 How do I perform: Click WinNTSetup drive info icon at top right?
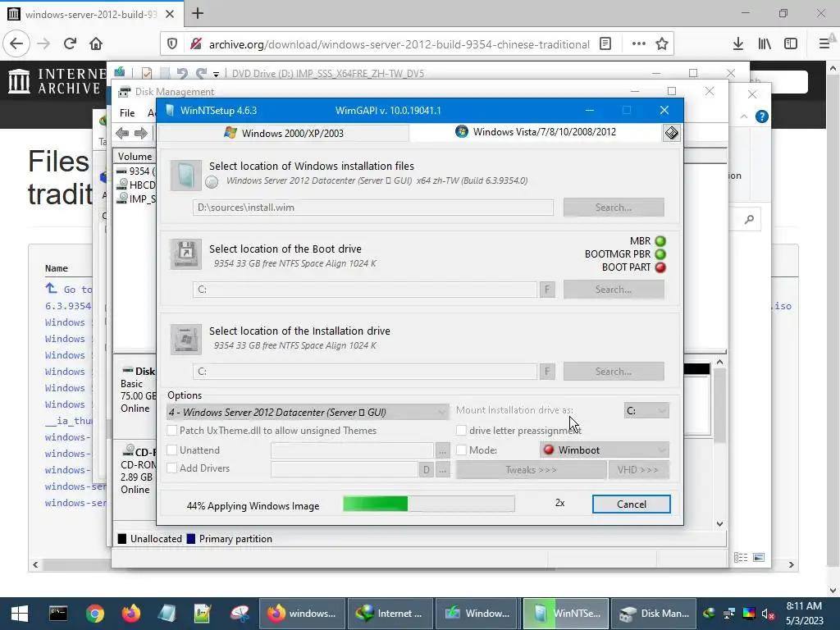point(671,133)
